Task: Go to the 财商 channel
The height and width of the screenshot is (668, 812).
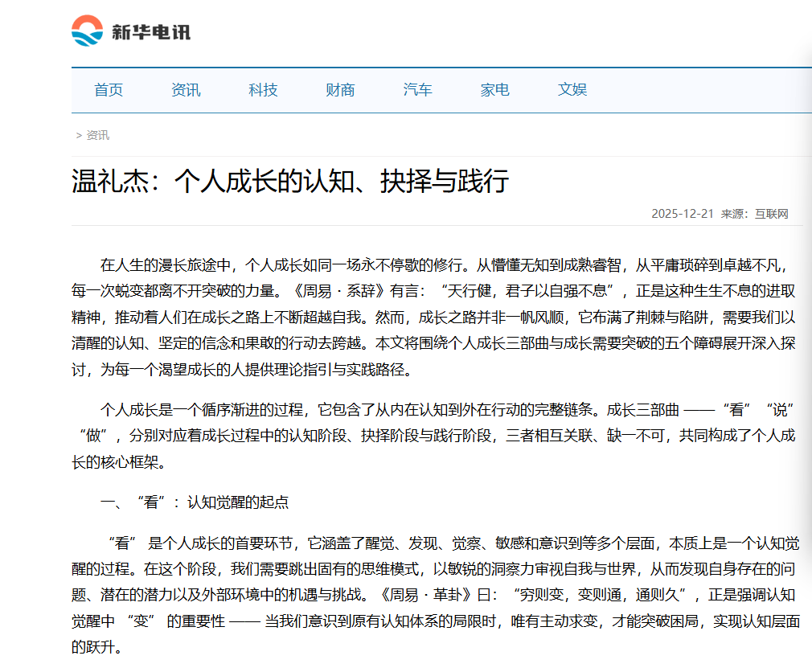Action: click(340, 90)
